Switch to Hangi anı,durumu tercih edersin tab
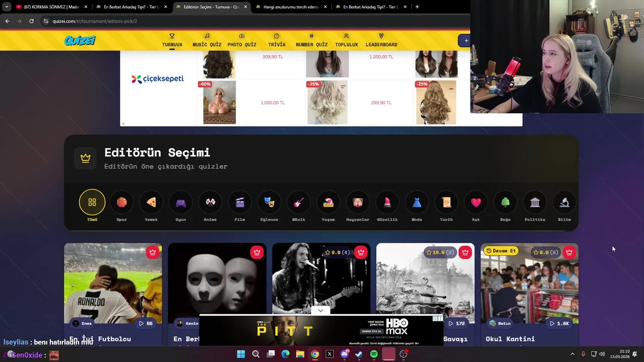Image resolution: width=644 pixels, height=362 pixels. click(x=292, y=7)
